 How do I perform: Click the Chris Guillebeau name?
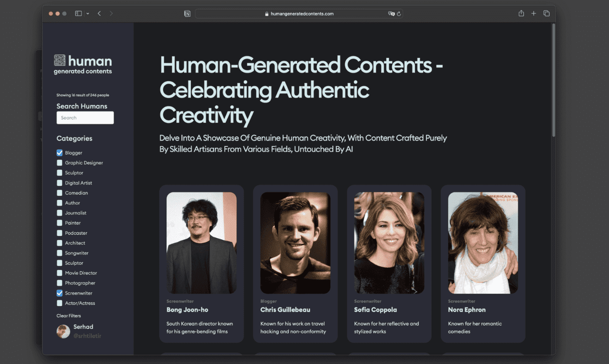click(285, 310)
